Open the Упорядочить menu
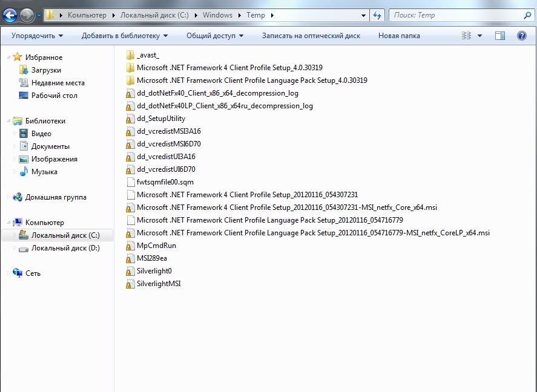Image resolution: width=537 pixels, height=392 pixels. 37,36
